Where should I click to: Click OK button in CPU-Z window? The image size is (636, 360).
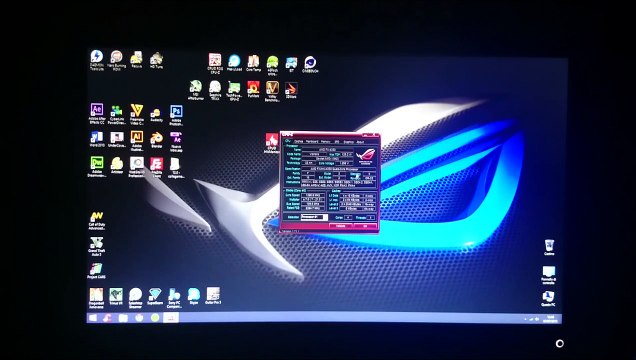[365, 226]
